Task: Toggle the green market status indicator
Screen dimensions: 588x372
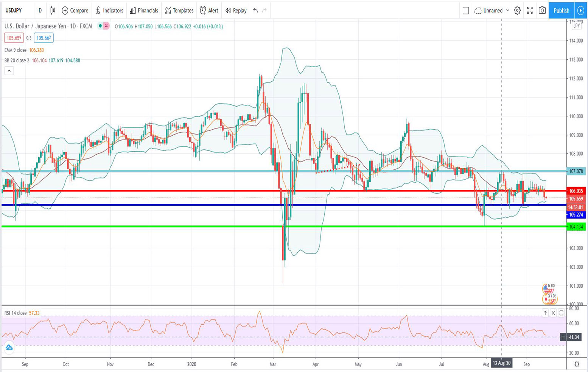Action: 100,26
